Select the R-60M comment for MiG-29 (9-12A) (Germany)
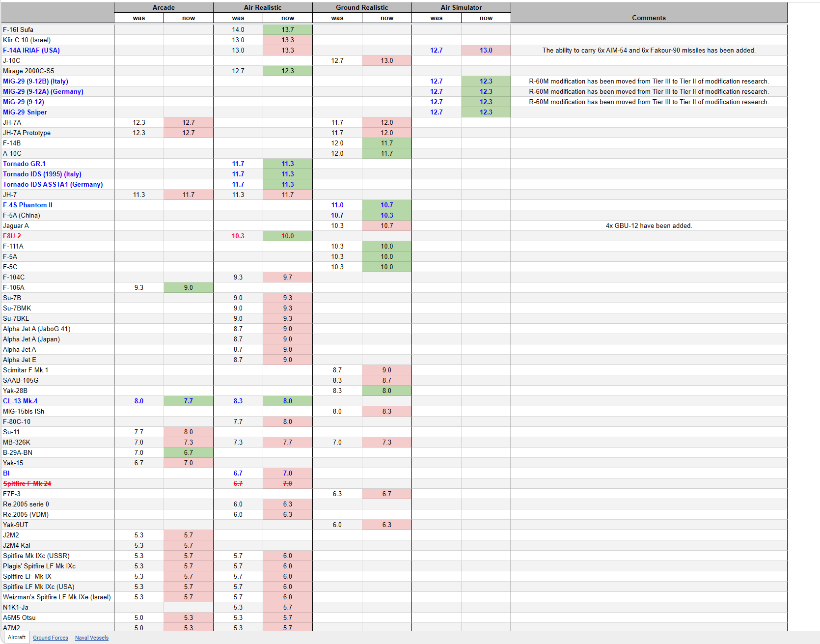This screenshot has width=820, height=644. point(649,91)
